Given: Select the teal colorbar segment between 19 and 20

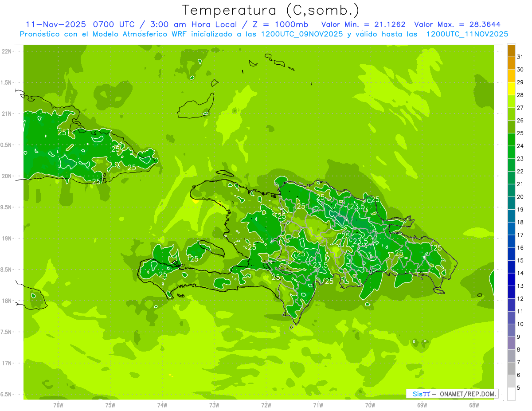Looking at the screenshot, I should pos(511,204).
